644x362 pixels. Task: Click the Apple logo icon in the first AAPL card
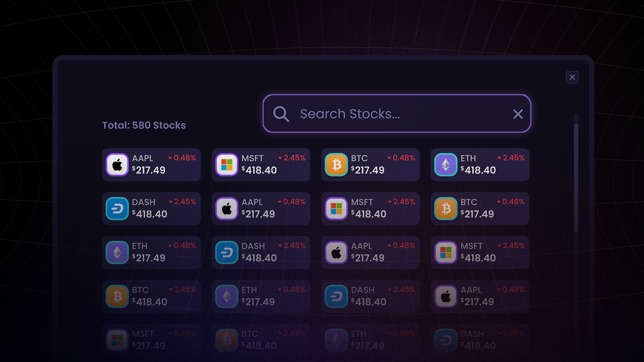(117, 165)
